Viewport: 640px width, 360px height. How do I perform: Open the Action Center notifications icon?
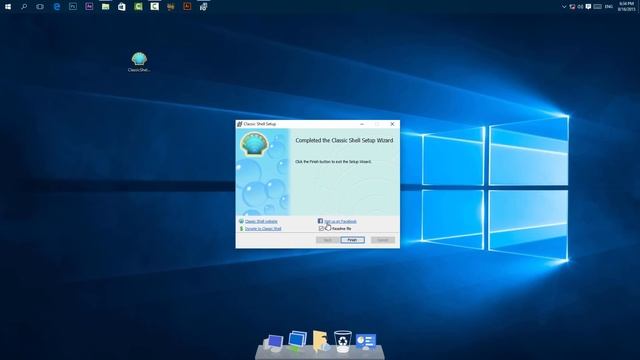[588, 7]
